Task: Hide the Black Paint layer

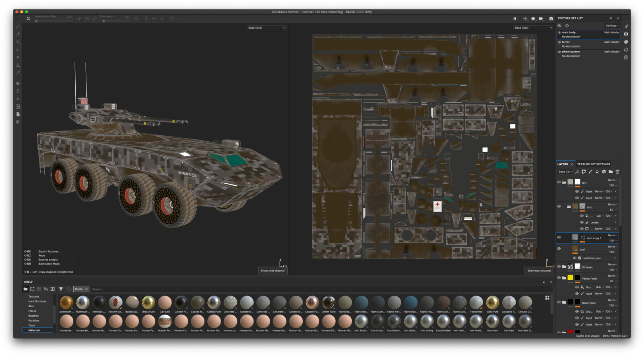Action: coord(559,302)
